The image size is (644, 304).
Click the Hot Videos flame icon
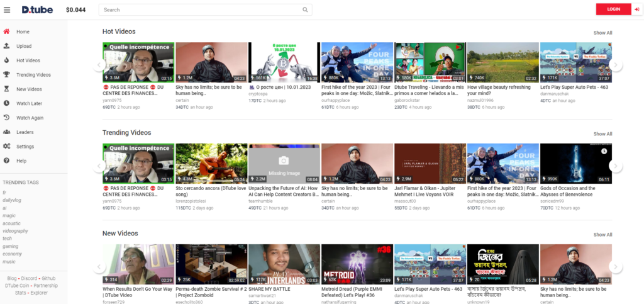click(6, 60)
